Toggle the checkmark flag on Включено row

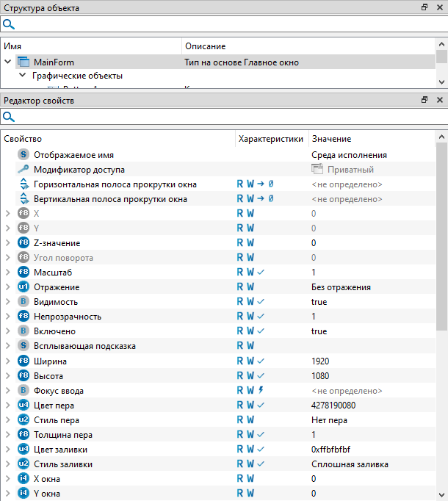(261, 331)
